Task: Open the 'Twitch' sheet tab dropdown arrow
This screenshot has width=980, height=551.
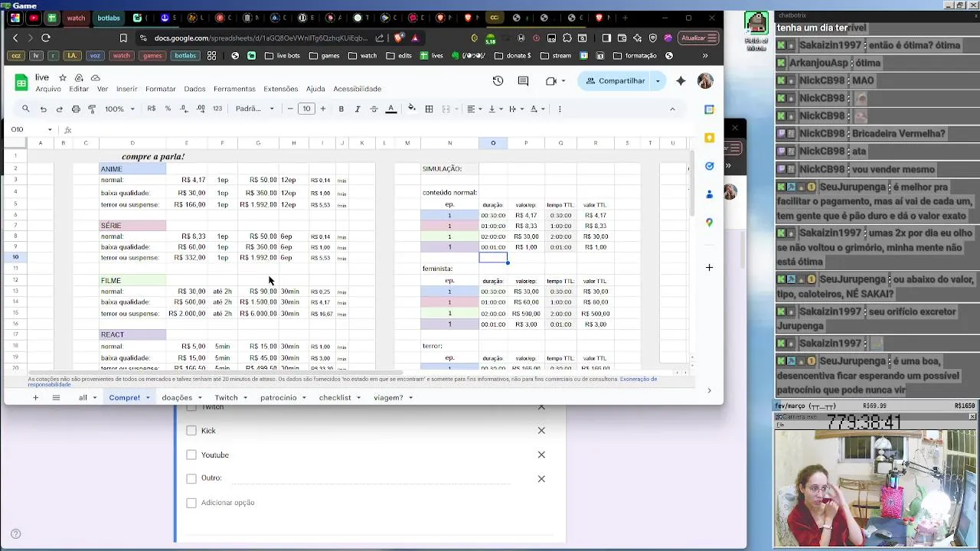Action: 245,397
